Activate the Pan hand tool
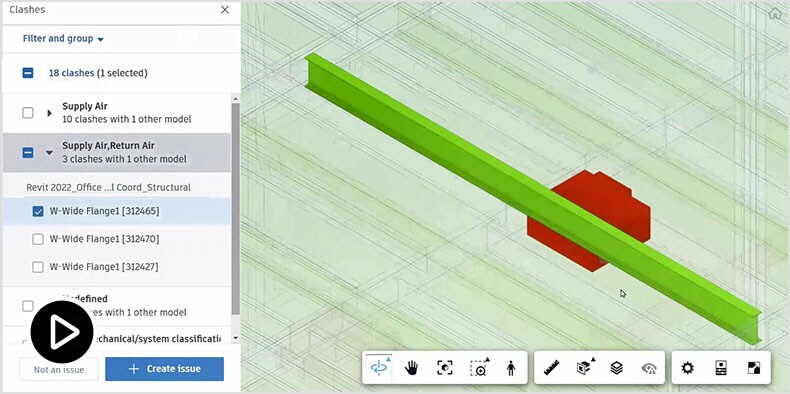790x394 pixels. click(x=412, y=368)
